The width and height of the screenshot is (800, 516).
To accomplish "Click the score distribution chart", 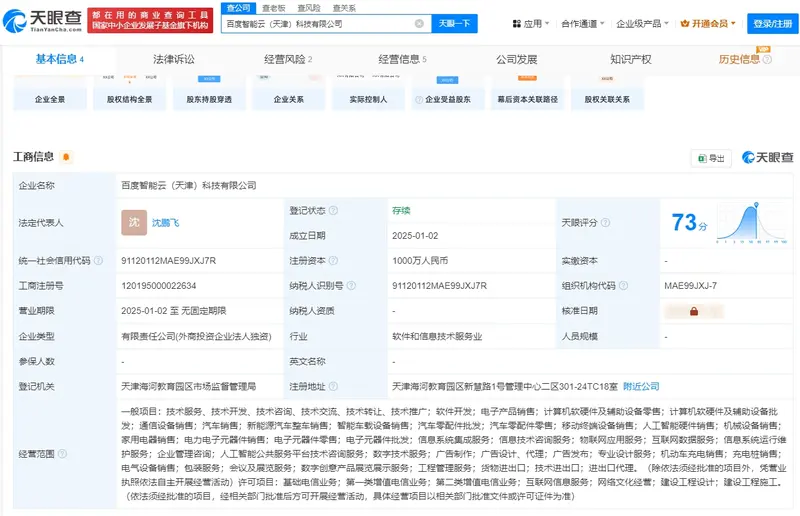I will point(751,223).
